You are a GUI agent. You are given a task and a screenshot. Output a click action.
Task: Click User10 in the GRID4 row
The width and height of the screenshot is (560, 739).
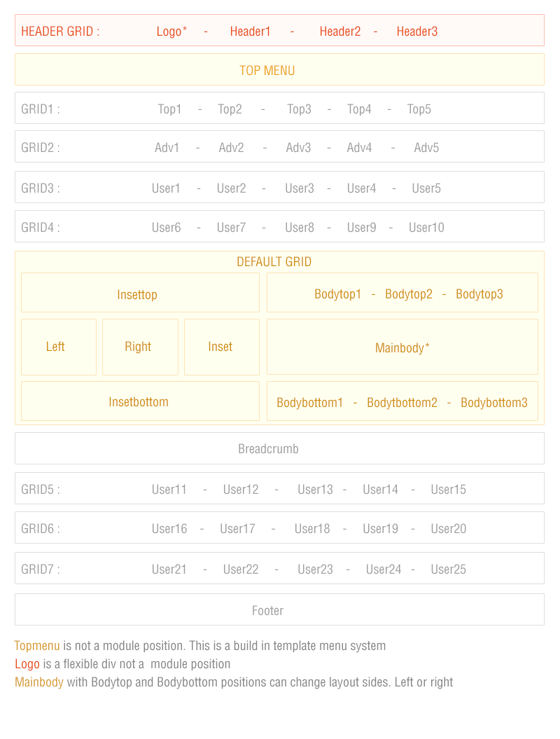click(426, 228)
